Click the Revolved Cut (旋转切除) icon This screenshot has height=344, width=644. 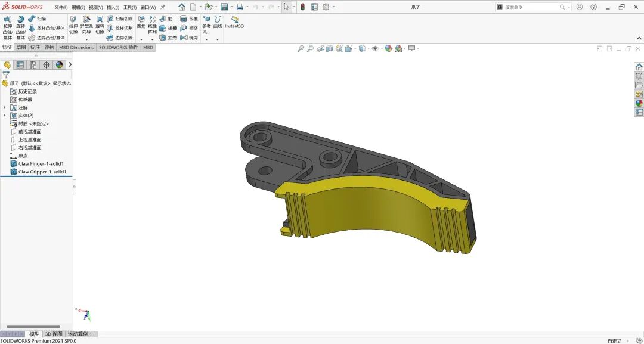100,25
